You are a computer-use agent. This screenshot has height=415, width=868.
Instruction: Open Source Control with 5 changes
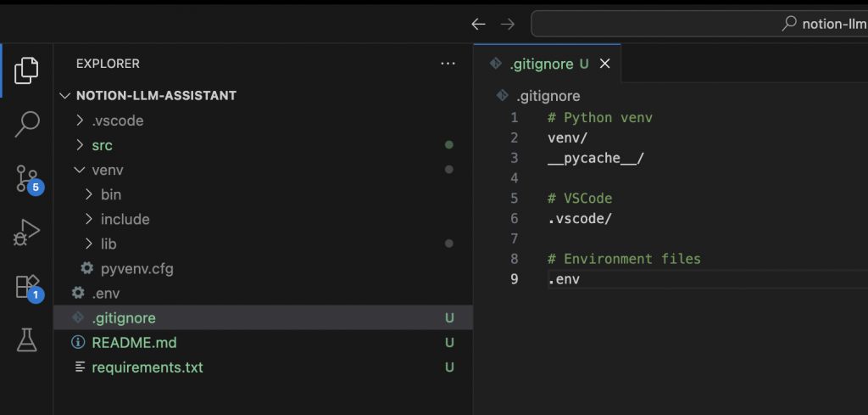(27, 178)
